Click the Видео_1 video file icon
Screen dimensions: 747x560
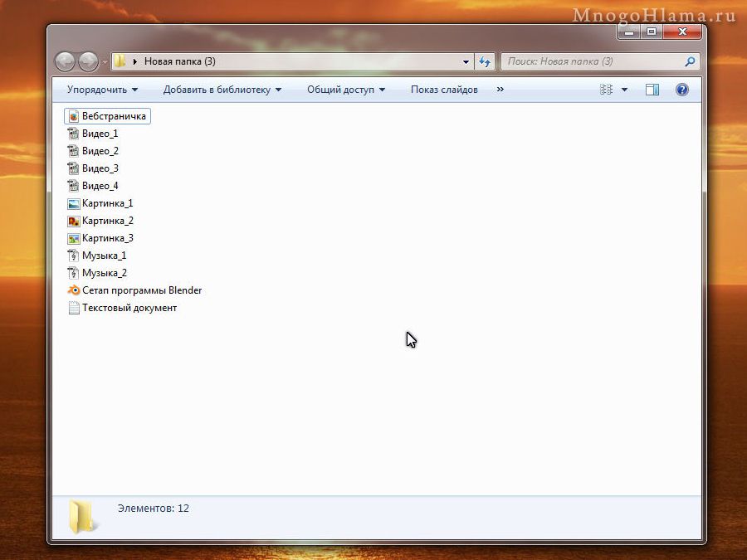73,134
